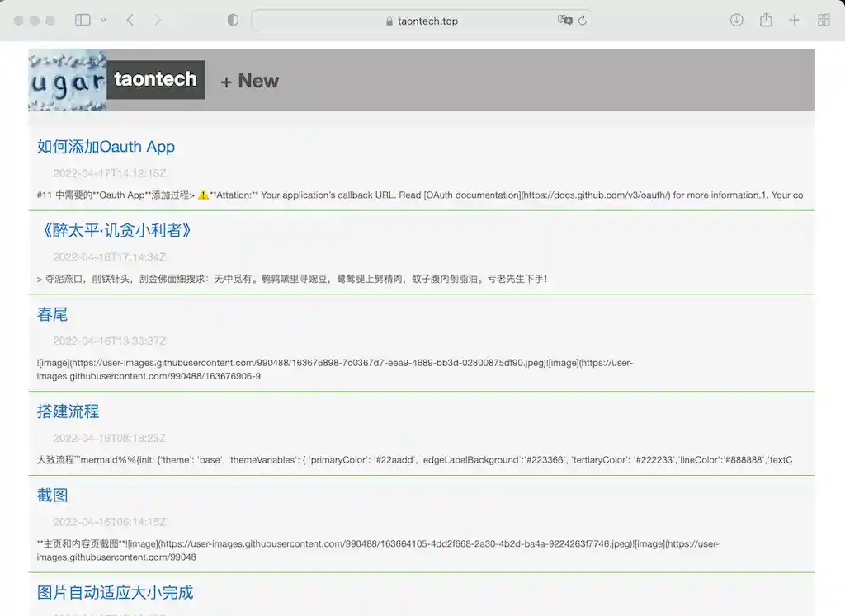Click the Oauth App post excerpt text
This screenshot has width=845, height=616.
pyautogui.click(x=420, y=195)
